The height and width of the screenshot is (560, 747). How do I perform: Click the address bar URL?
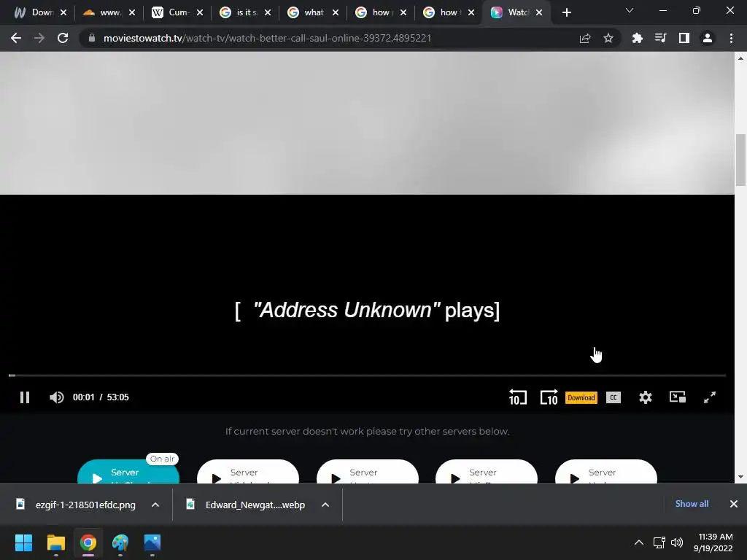267,38
